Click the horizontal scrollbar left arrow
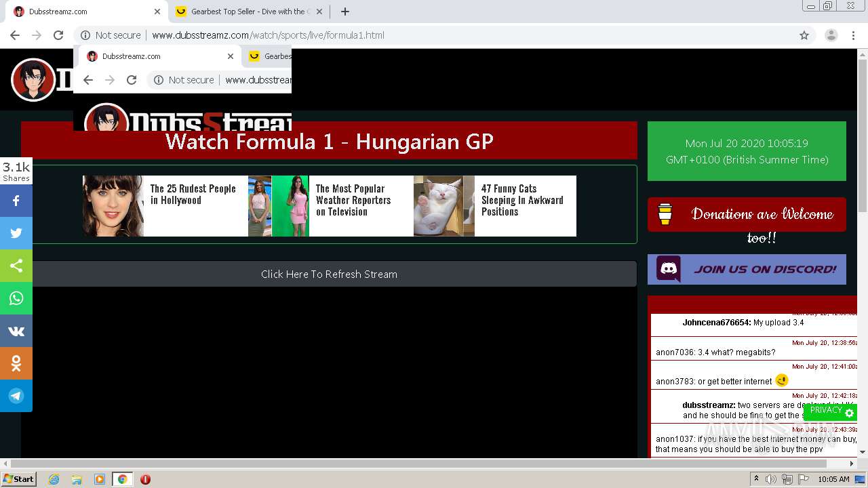This screenshot has height=488, width=868. coord(5,464)
